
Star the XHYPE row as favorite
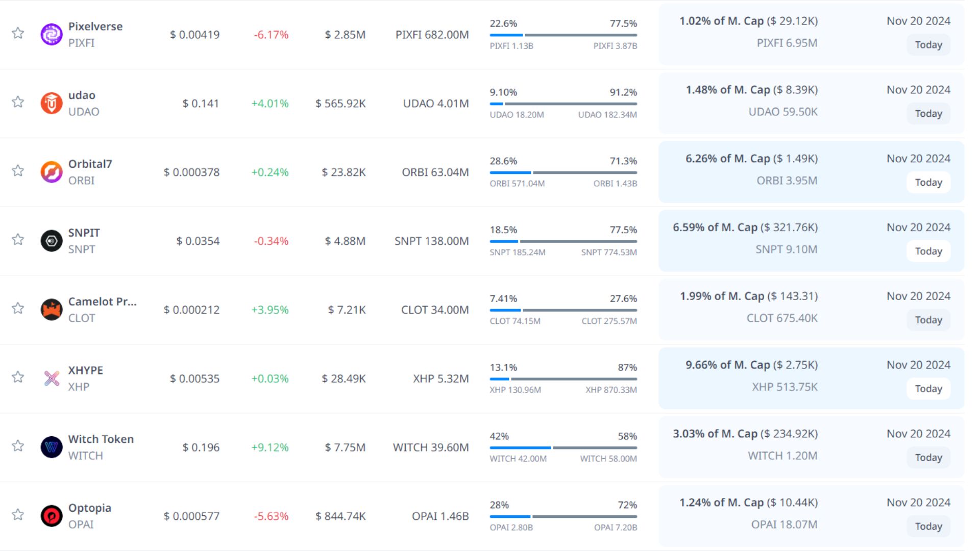[18, 377]
